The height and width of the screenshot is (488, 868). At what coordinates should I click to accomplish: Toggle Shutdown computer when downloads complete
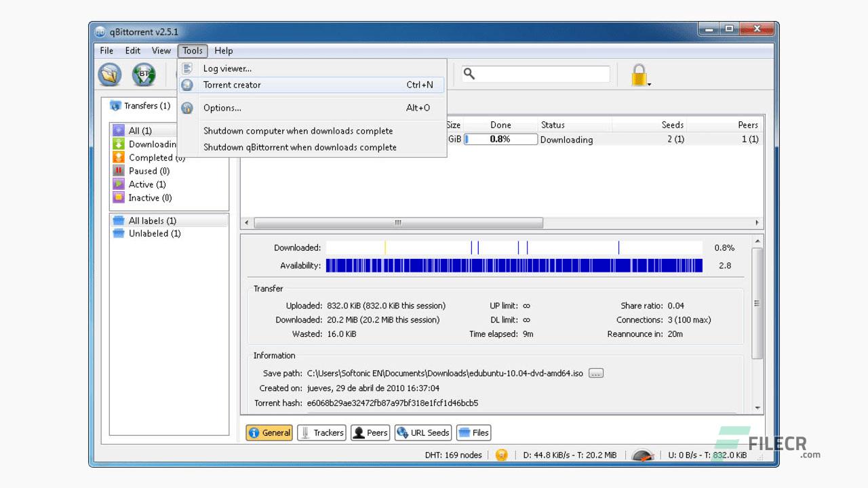pos(312,131)
